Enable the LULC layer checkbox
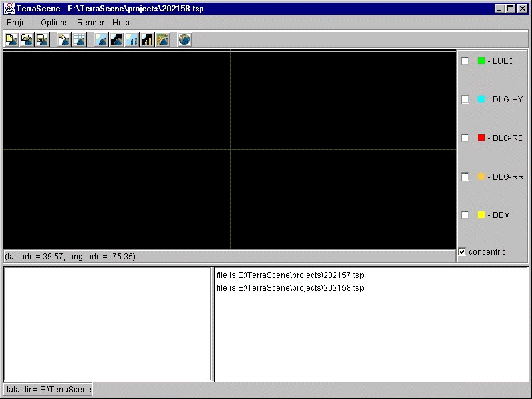532x399 pixels. tap(465, 61)
